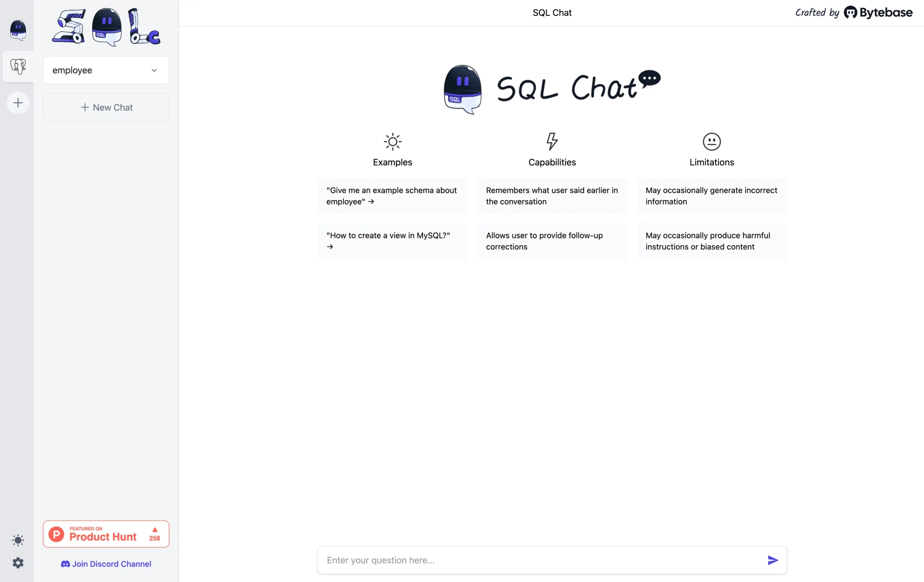Enable New Chat conversation session
924x582 pixels.
(x=106, y=107)
